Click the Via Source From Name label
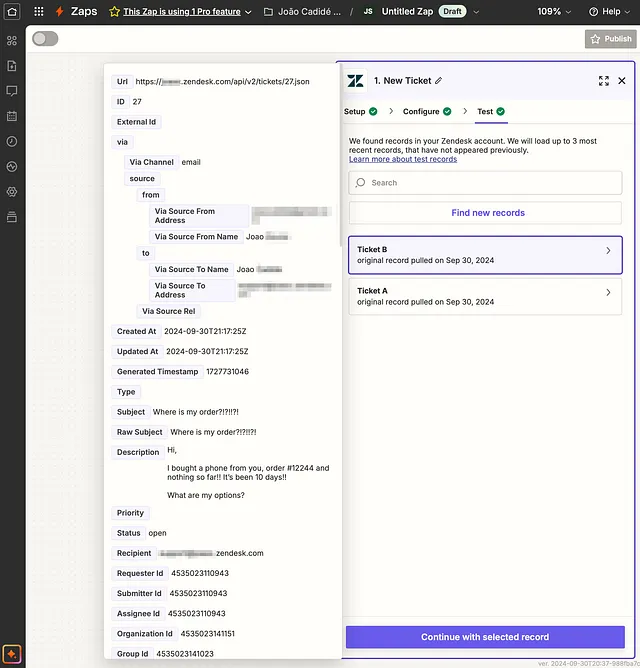Image resolution: width=640 pixels, height=668 pixels. point(196,237)
